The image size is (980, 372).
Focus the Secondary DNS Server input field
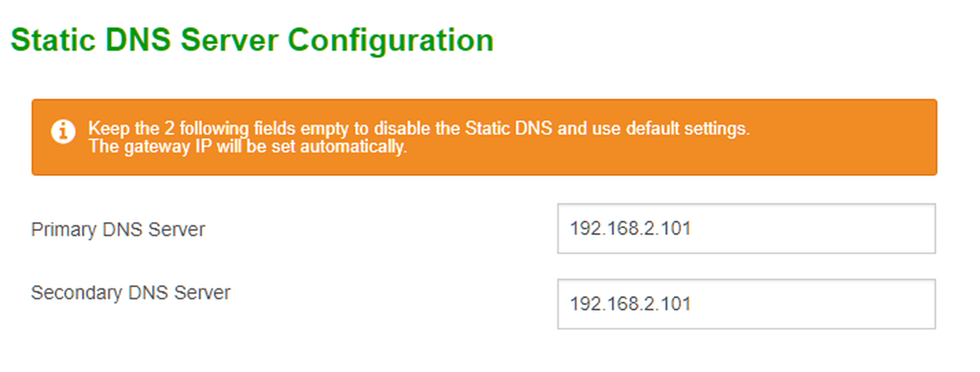(x=746, y=304)
